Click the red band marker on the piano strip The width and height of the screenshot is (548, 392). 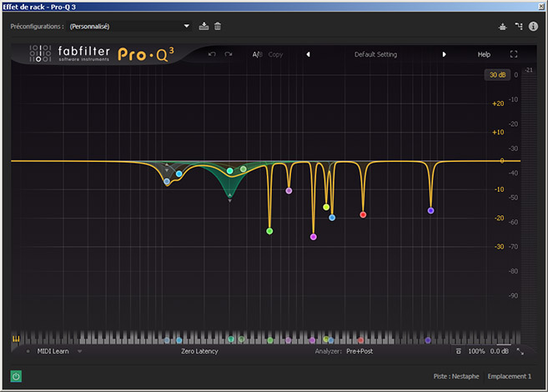pyautogui.click(x=360, y=340)
